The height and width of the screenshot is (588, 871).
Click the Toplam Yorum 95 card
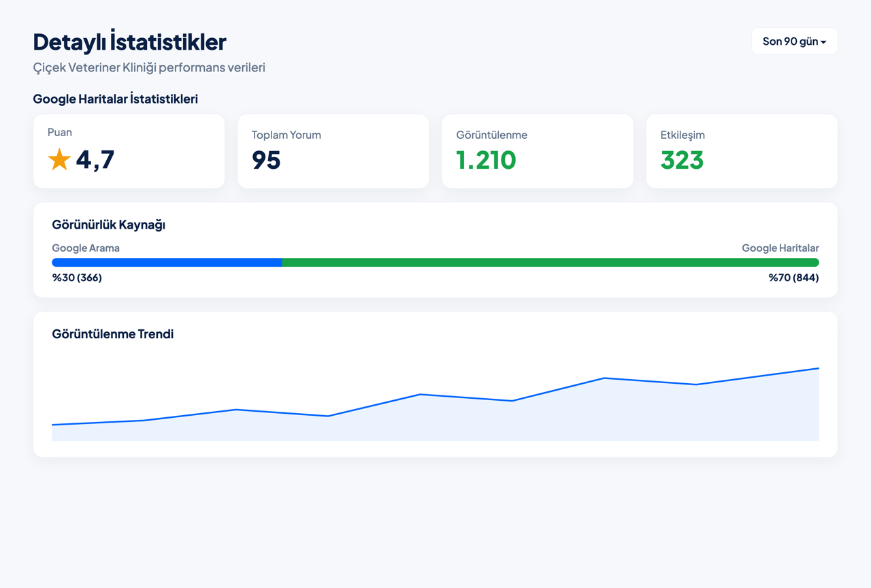pyautogui.click(x=333, y=151)
